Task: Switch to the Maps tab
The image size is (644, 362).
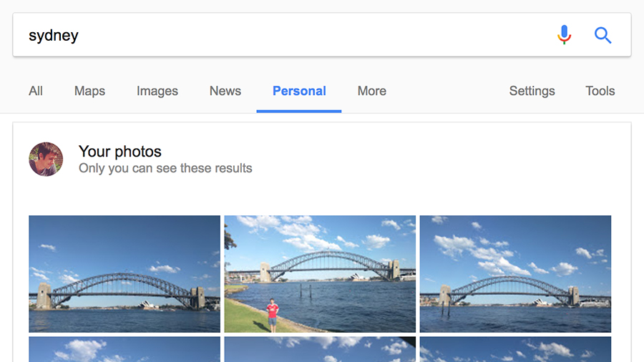Action: (x=89, y=91)
